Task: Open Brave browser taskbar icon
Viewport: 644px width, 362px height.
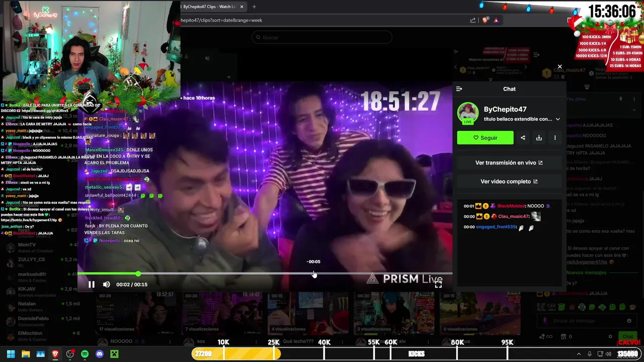Action: pyautogui.click(x=55, y=354)
